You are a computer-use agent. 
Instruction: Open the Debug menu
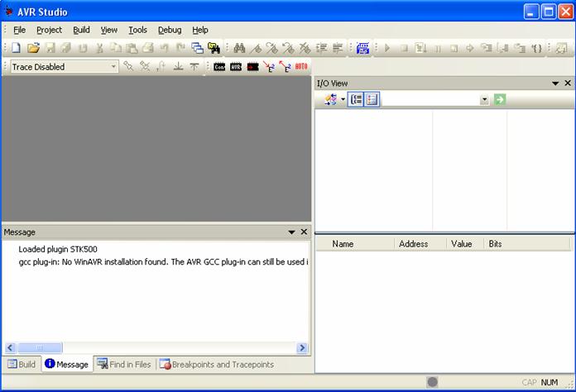tap(169, 30)
